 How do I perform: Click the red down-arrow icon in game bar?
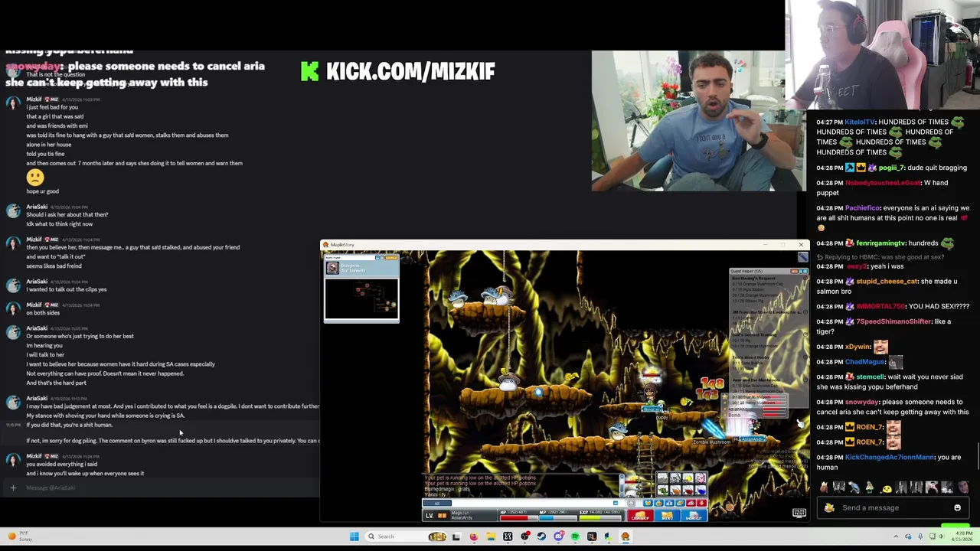701,503
